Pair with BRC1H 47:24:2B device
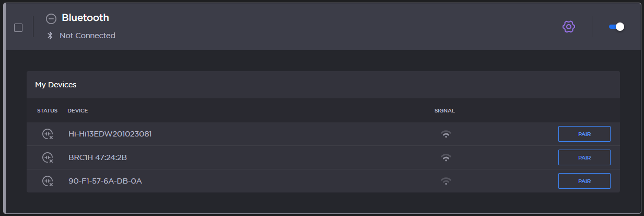This screenshot has width=644, height=216. 584,157
